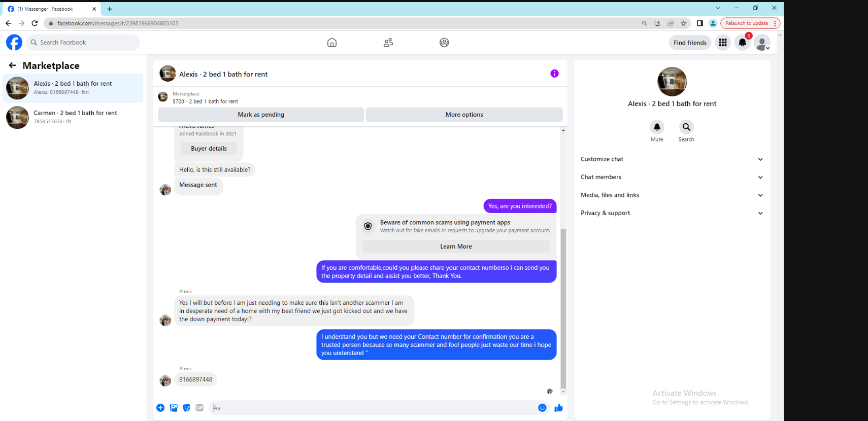This screenshot has height=421, width=868.
Task: Click the '$700 · 2 bed 1 bath for rent' listing link
Action: click(x=205, y=101)
